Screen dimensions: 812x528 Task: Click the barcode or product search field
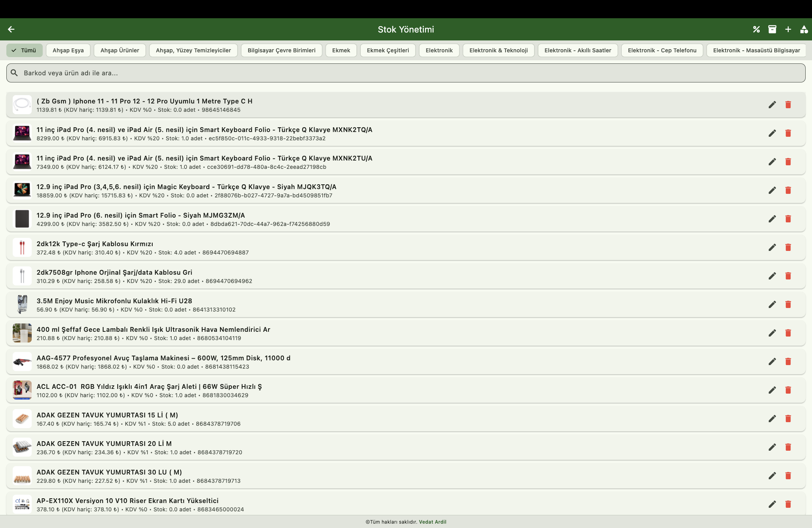[406, 73]
